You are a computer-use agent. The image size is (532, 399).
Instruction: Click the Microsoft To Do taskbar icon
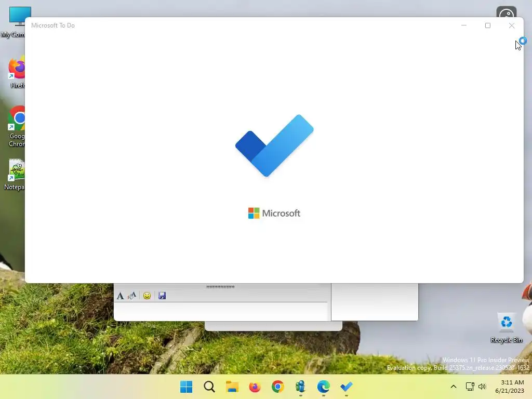click(x=347, y=387)
